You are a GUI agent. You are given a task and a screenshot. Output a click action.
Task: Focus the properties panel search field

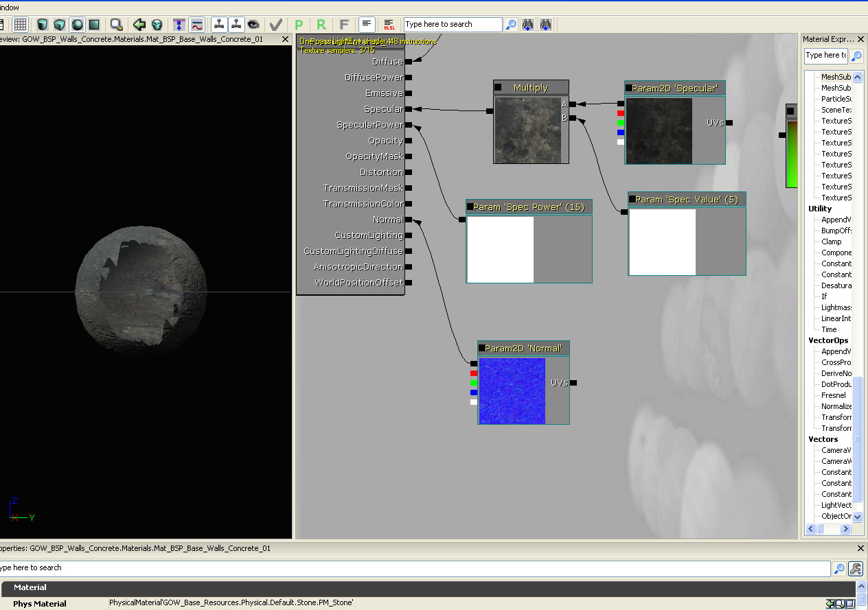(x=414, y=568)
